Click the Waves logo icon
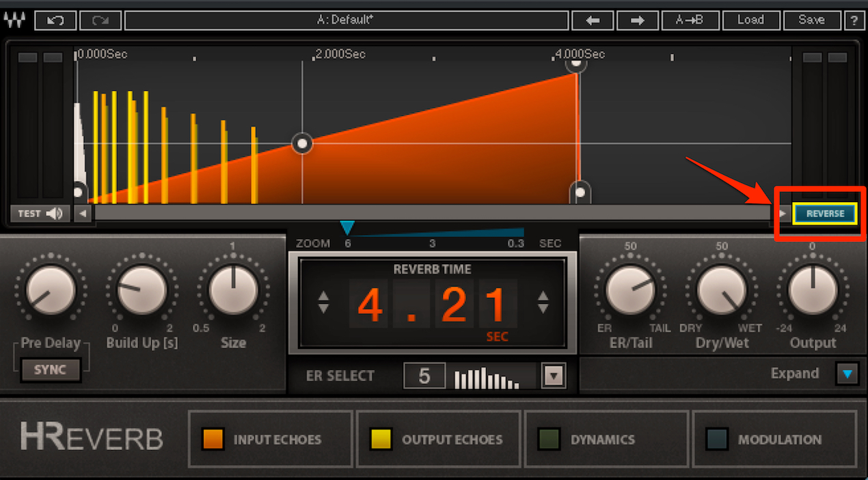This screenshot has height=480, width=868. click(15, 20)
